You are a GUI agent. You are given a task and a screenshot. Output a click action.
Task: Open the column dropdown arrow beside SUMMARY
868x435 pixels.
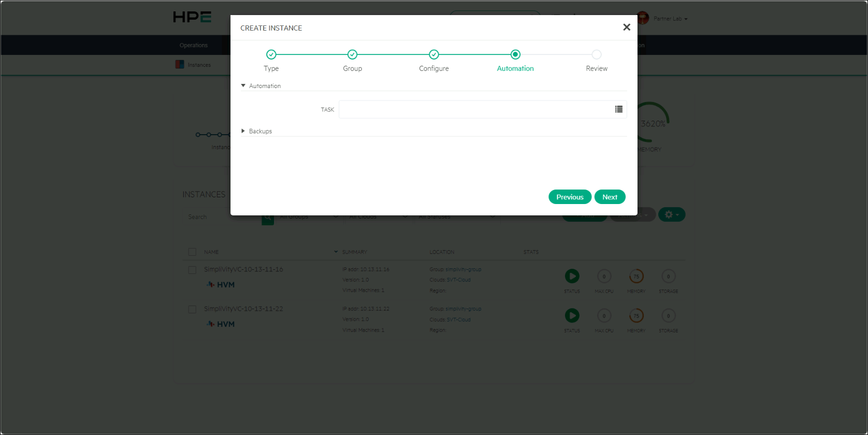[x=336, y=252]
